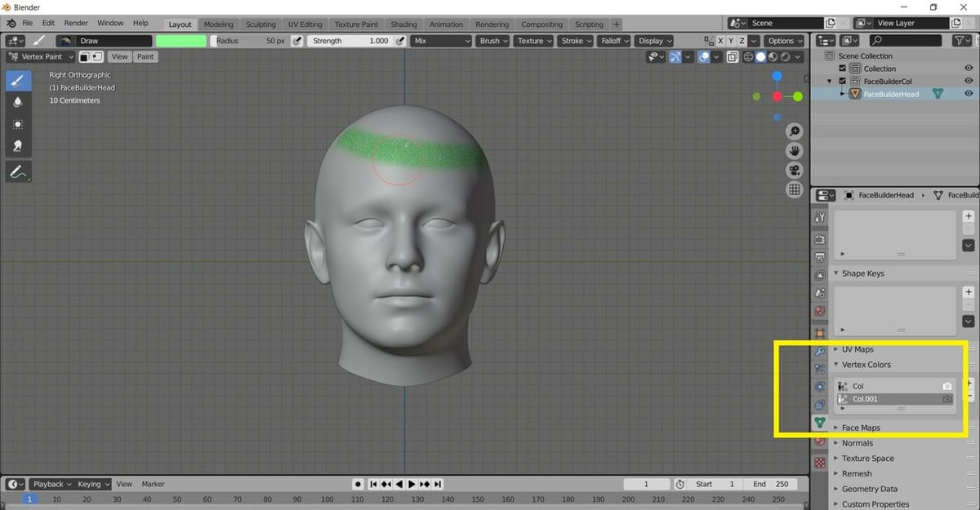This screenshot has width=980, height=510.
Task: Hide FaceBuilderCol with its eye icon
Action: click(969, 81)
